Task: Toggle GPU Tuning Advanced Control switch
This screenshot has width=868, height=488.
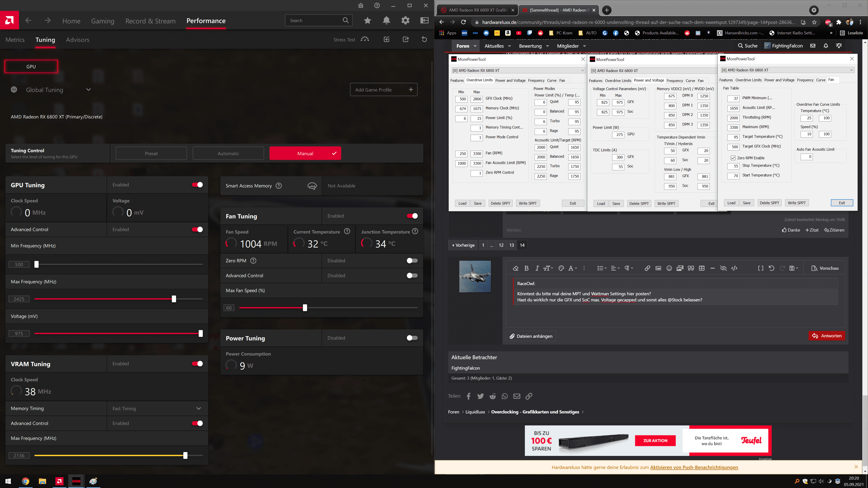Action: pyautogui.click(x=197, y=229)
